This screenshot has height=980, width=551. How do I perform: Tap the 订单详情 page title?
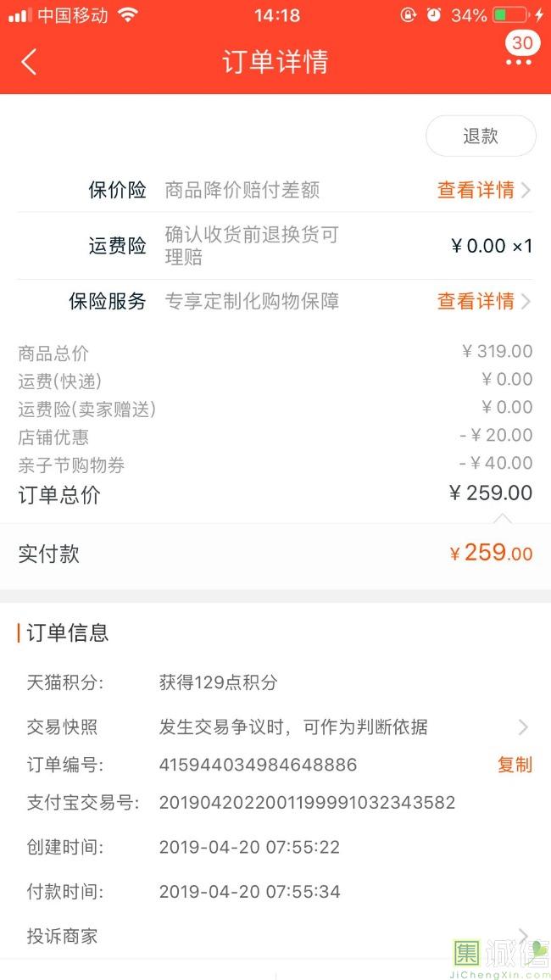pyautogui.click(x=275, y=62)
